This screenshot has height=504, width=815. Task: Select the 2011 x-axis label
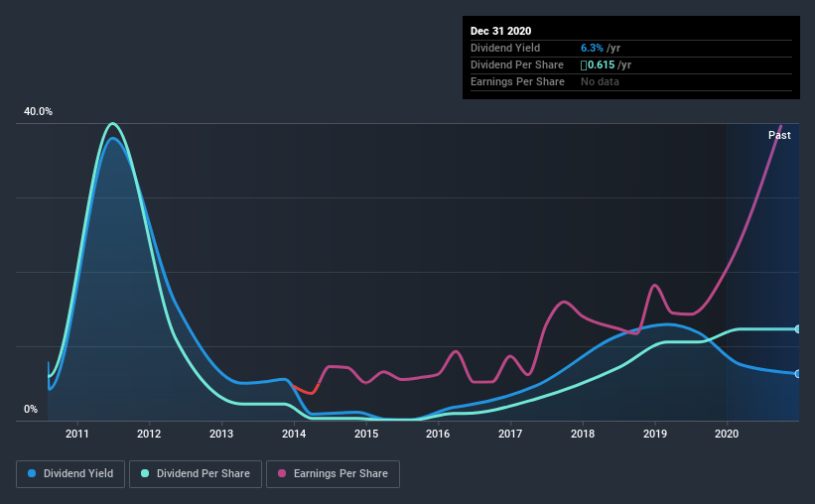pyautogui.click(x=77, y=434)
